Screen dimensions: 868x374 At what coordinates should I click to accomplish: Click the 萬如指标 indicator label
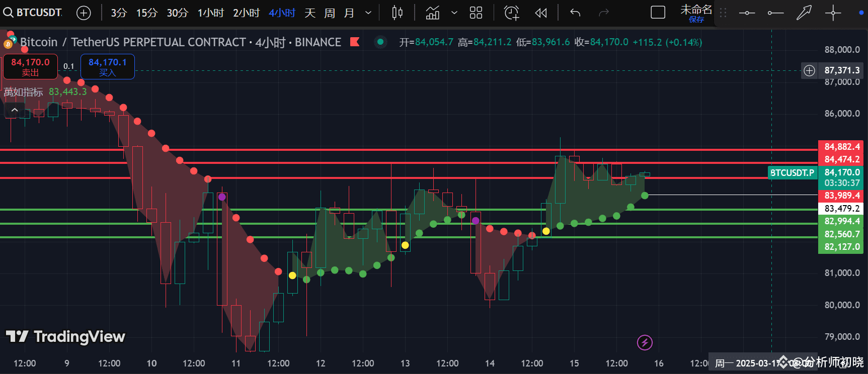point(24,92)
